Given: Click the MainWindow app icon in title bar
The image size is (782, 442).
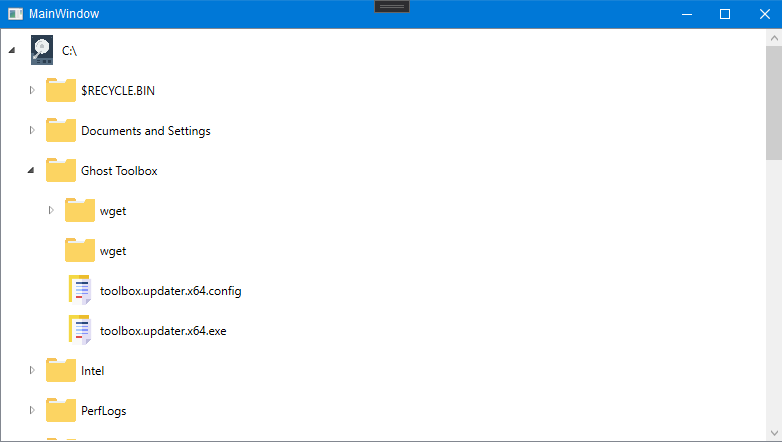Looking at the screenshot, I should [x=15, y=14].
